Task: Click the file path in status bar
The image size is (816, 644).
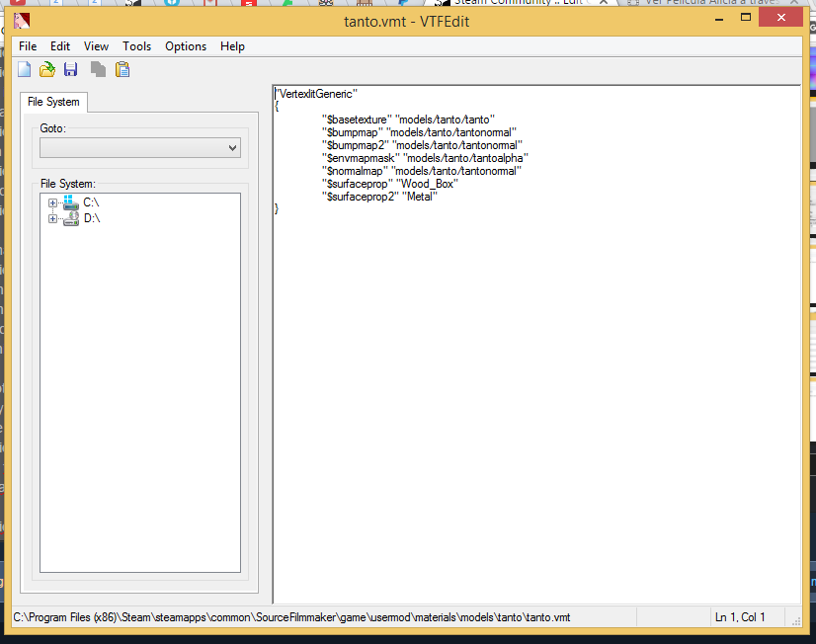Action: [291, 617]
